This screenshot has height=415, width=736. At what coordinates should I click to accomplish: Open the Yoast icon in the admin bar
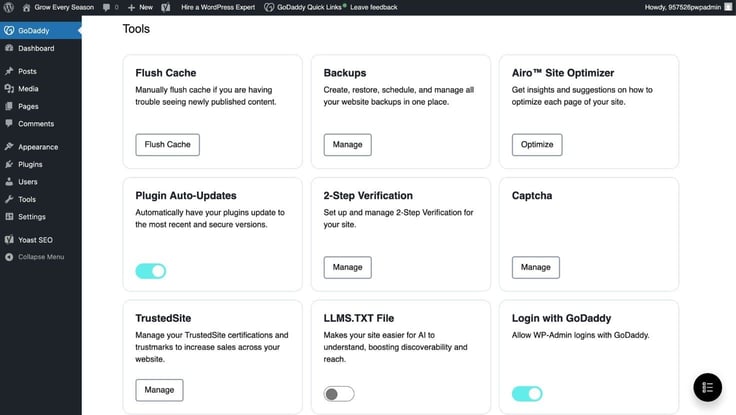[x=166, y=8]
